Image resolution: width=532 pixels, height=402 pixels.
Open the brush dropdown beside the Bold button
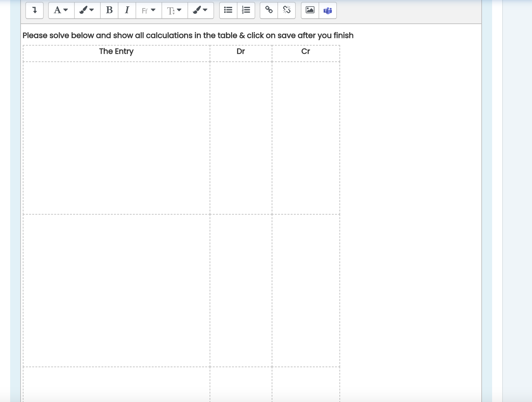point(87,10)
